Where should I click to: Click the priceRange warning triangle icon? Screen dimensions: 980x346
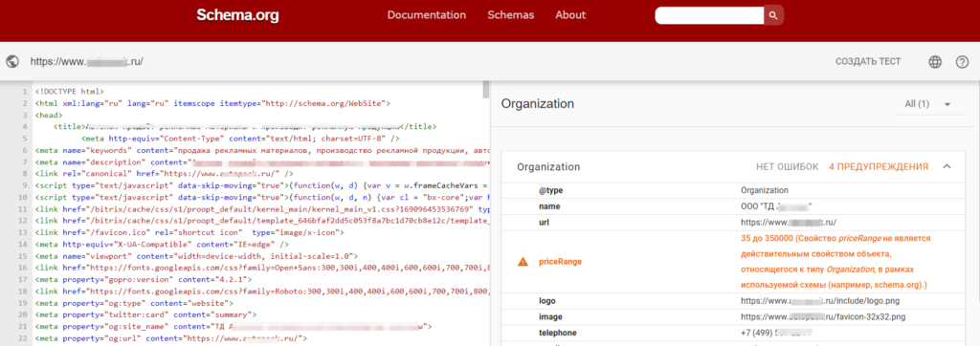point(523,262)
